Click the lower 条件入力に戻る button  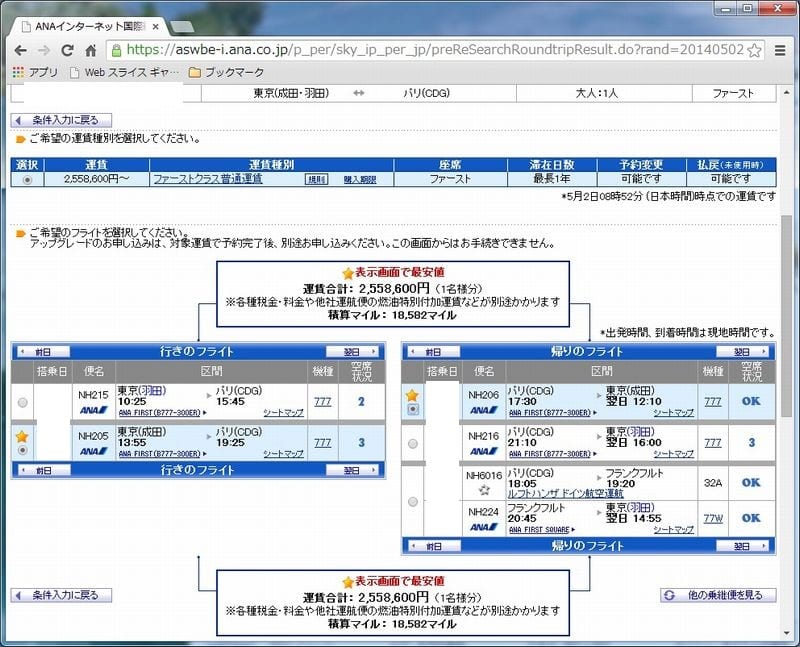point(61,595)
